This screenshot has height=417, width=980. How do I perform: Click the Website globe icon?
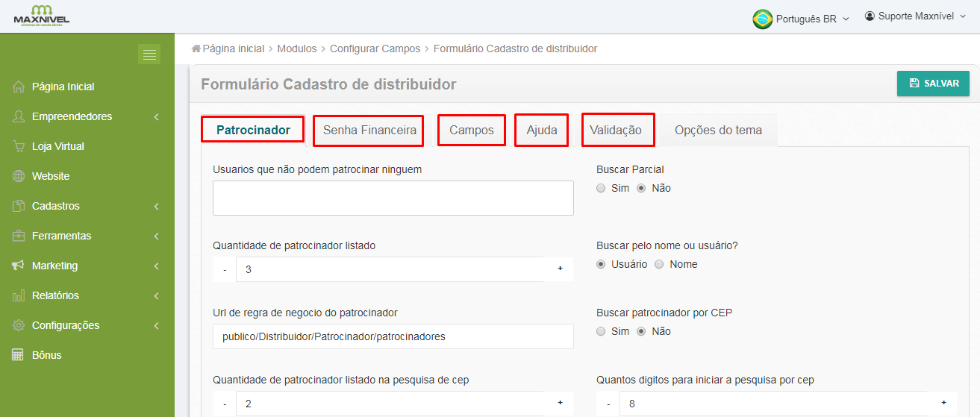[x=19, y=176]
